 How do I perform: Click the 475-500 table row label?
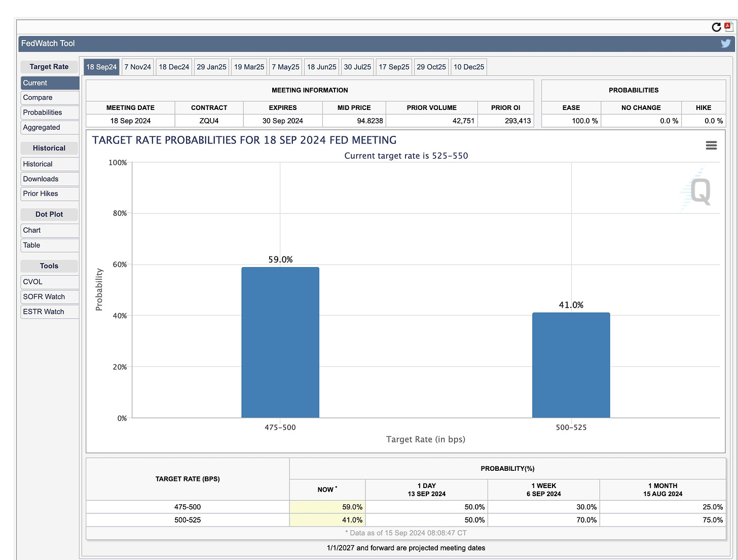coord(188,507)
